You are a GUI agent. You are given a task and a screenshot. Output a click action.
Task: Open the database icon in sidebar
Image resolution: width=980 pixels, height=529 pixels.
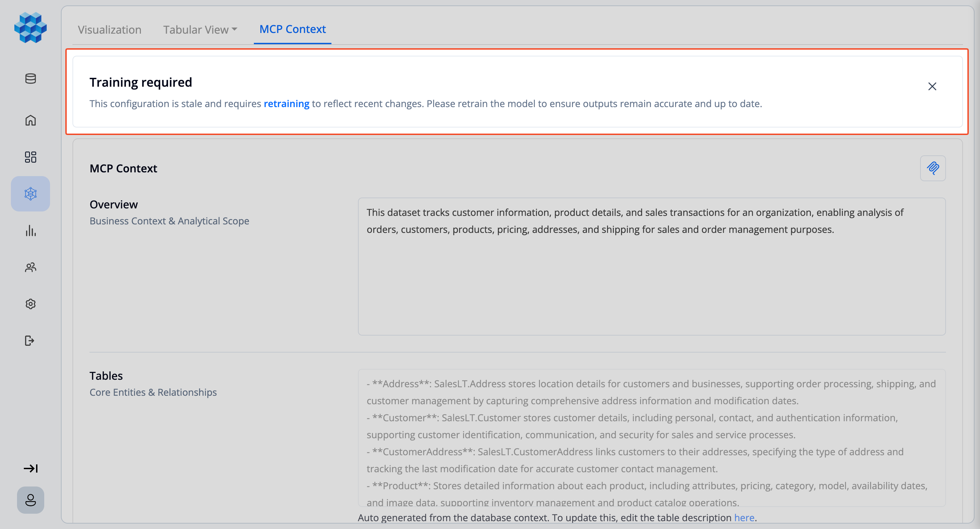point(30,79)
